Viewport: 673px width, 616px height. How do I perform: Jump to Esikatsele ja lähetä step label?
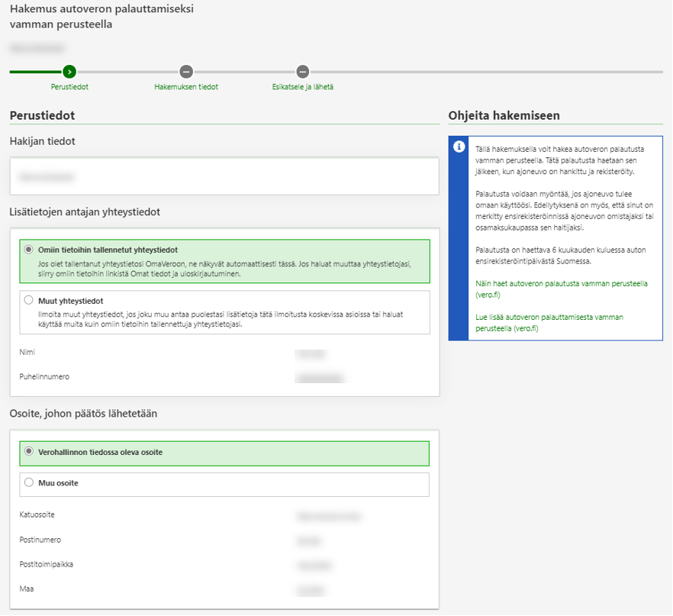pos(303,87)
